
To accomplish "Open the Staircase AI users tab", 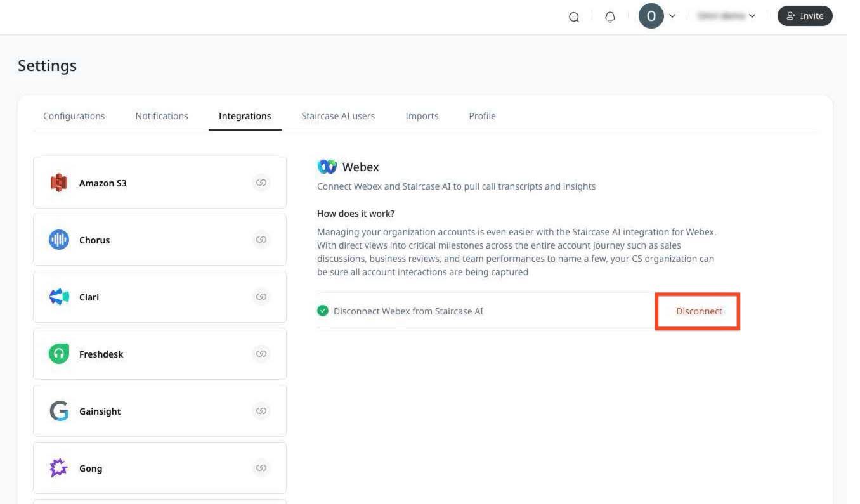I will 338,116.
